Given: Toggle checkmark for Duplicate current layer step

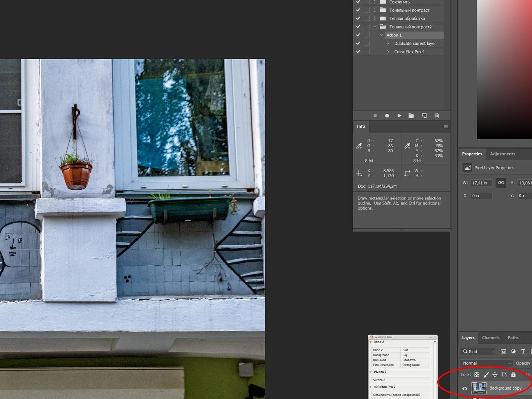Looking at the screenshot, I should point(358,43).
